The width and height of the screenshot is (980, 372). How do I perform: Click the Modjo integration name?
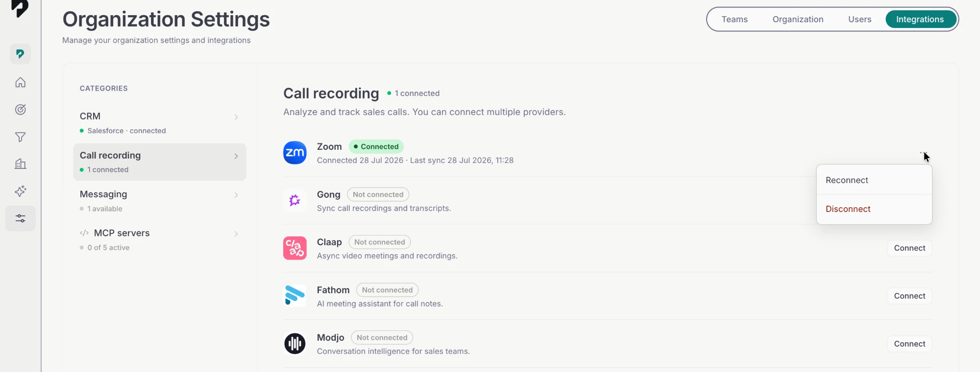pos(331,337)
